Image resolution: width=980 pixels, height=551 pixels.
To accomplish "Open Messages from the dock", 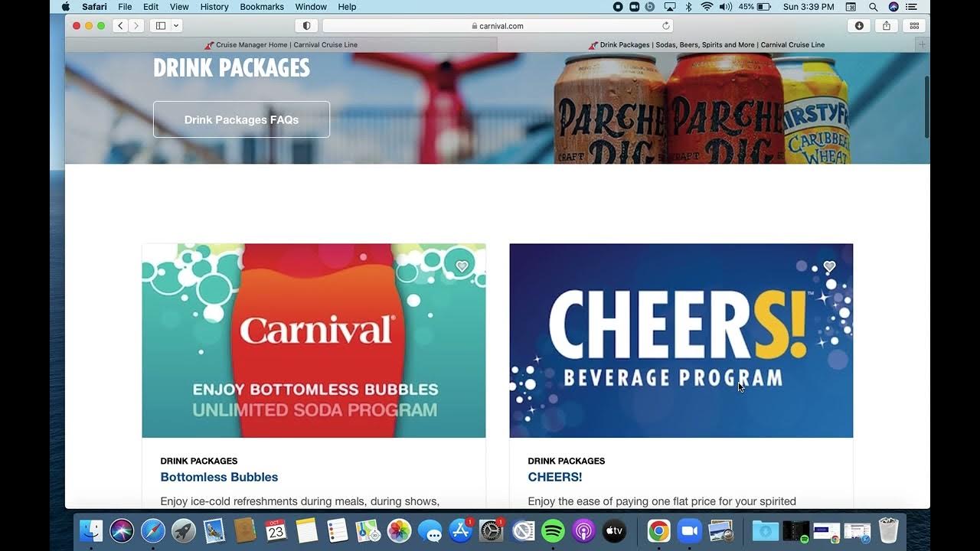I will pos(430,530).
